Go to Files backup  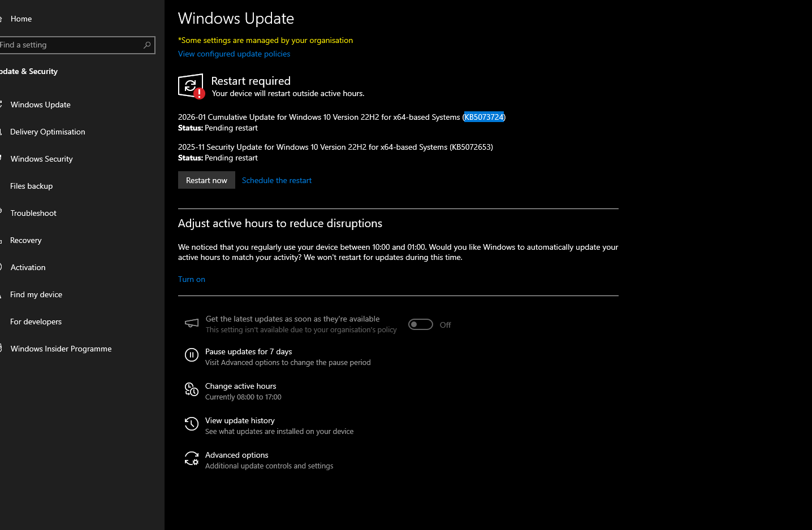pos(31,186)
